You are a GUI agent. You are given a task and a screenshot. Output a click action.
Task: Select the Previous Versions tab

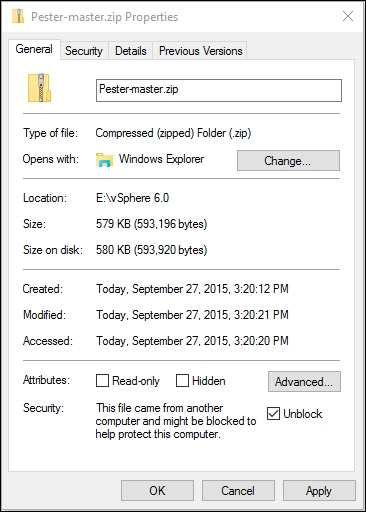pos(200,51)
